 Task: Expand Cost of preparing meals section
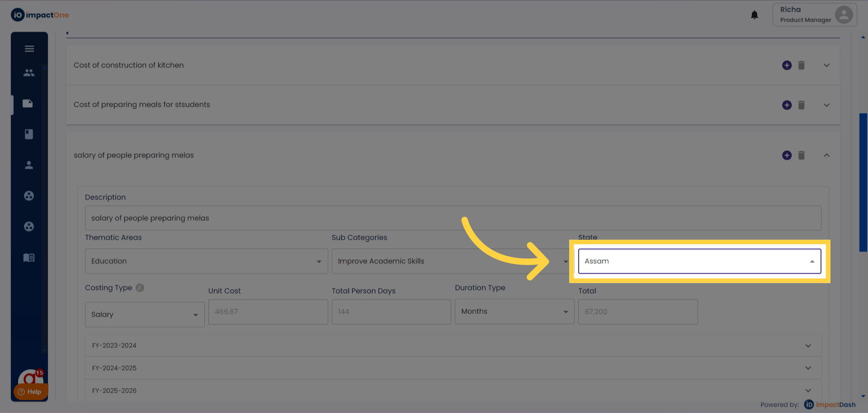(x=826, y=105)
